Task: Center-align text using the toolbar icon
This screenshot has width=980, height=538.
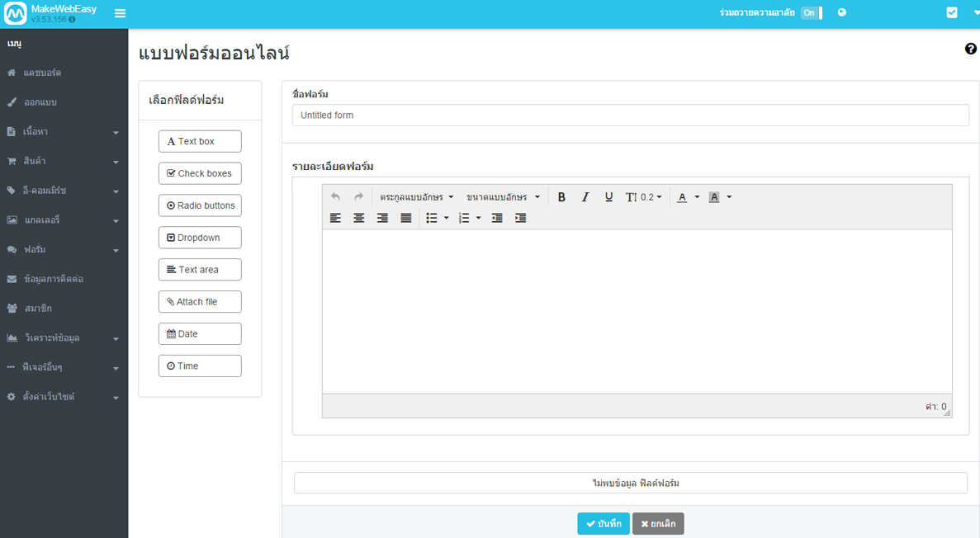Action: (358, 218)
